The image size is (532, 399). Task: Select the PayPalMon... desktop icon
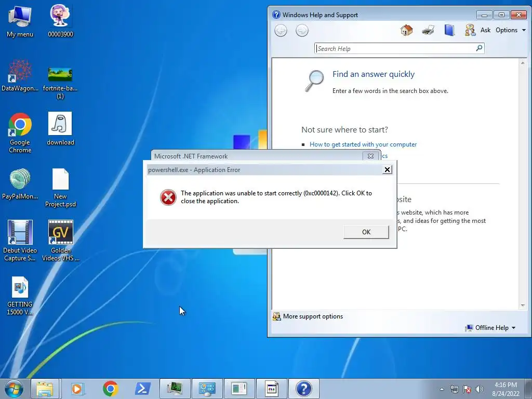coord(20,183)
